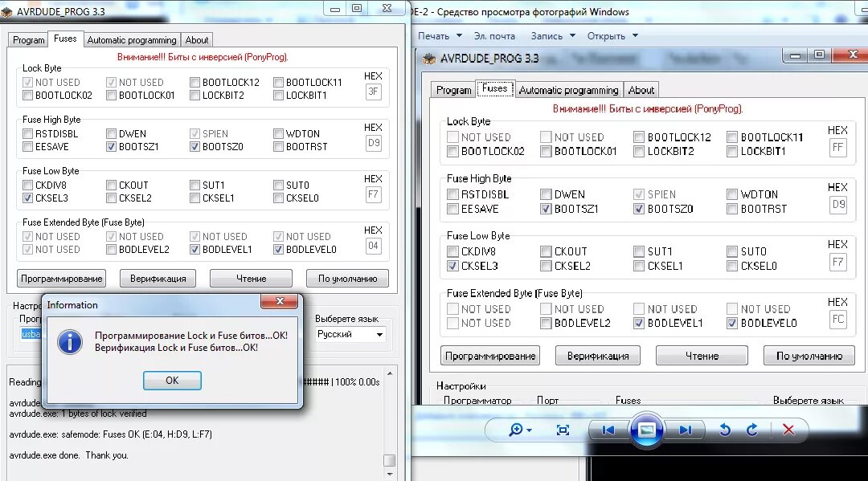The width and height of the screenshot is (868, 481).
Task: Open the Печать dropdown in photo viewer
Action: click(x=440, y=36)
